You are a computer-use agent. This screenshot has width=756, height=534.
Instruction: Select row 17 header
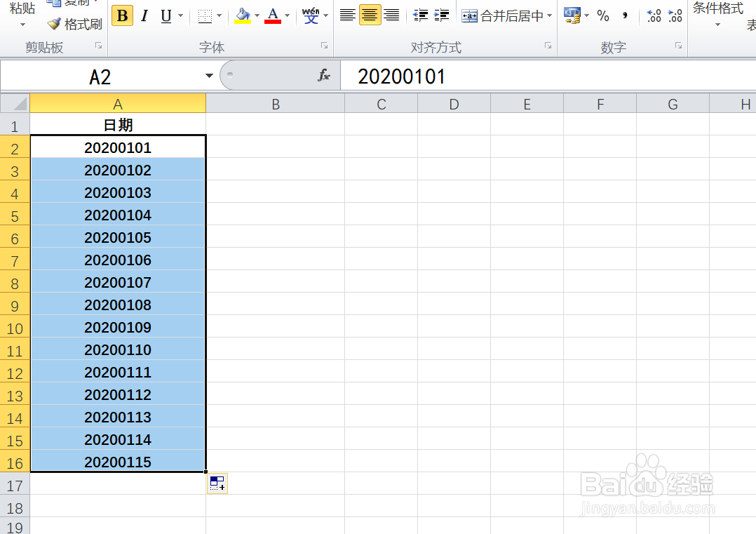pos(15,485)
